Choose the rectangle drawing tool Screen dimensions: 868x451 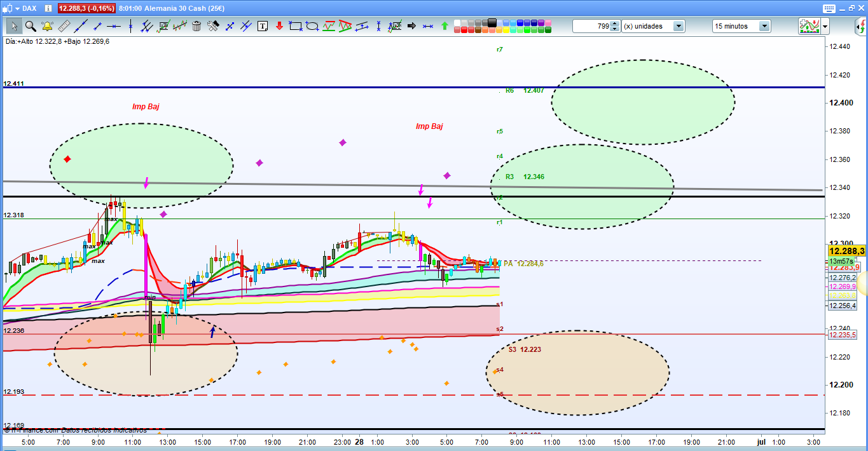295,26
